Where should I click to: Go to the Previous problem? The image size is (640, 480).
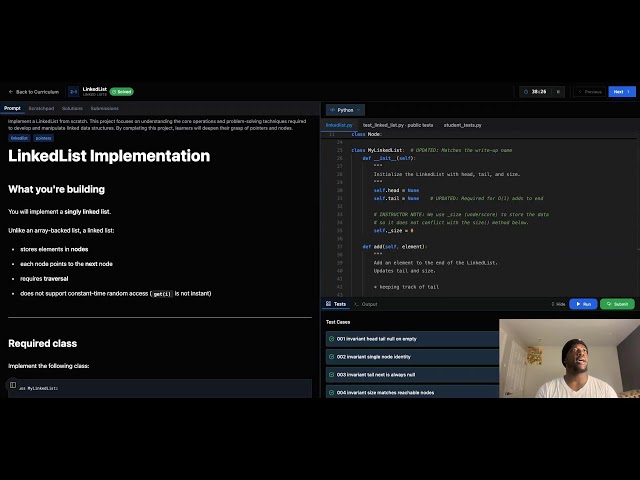pyautogui.click(x=590, y=92)
